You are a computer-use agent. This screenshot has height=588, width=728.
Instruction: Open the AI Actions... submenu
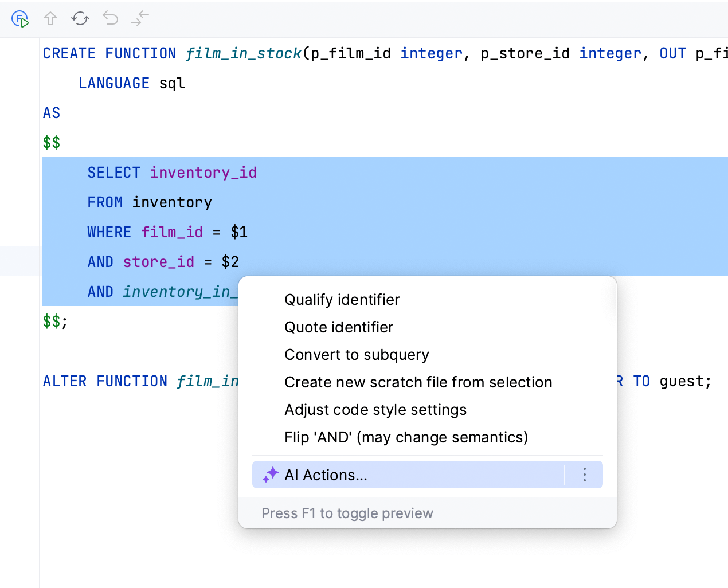pyautogui.click(x=326, y=475)
